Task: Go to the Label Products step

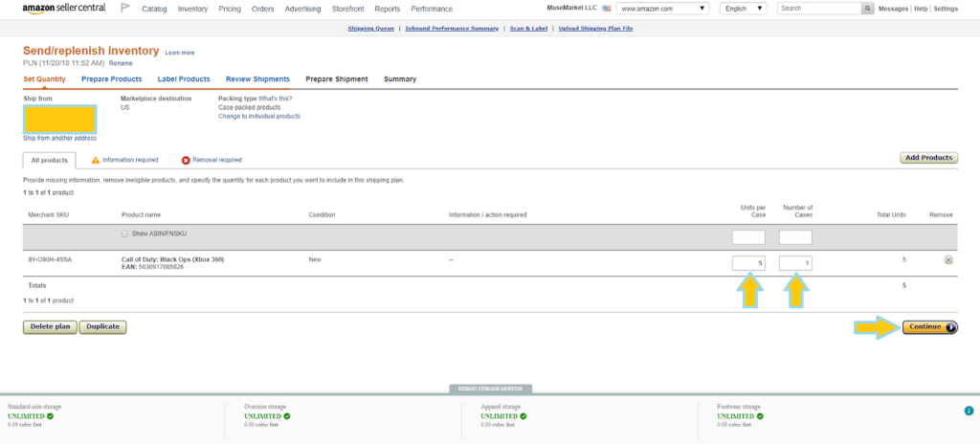Action: click(x=184, y=79)
